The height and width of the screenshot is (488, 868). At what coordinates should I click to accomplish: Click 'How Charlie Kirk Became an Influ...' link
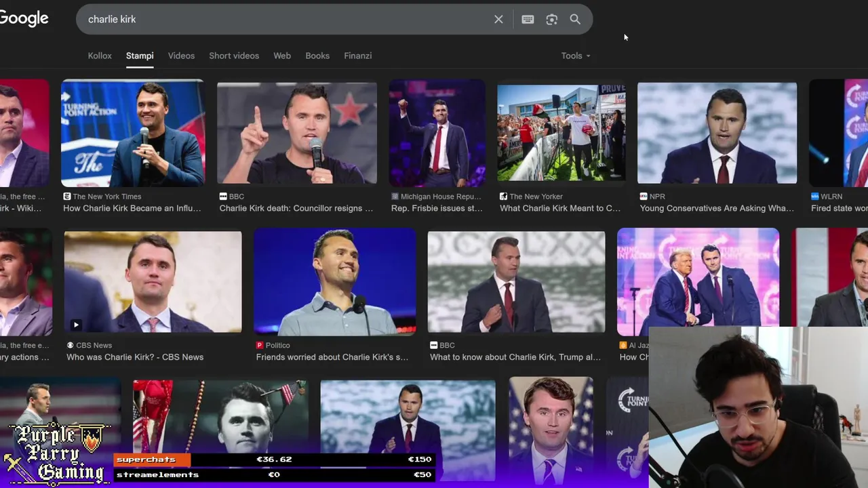tap(132, 208)
